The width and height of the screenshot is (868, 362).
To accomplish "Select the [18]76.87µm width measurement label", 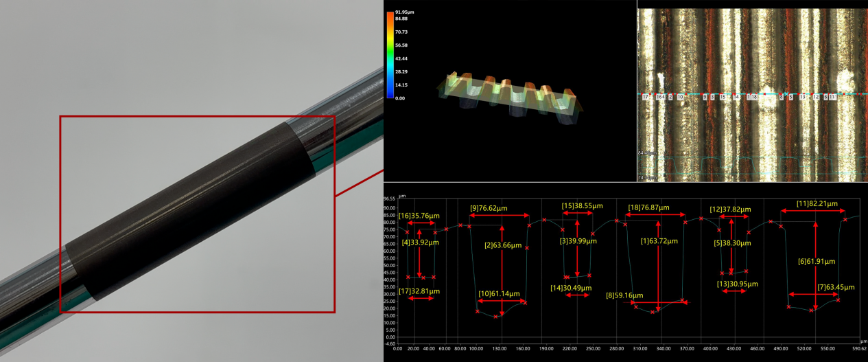I will point(649,207).
